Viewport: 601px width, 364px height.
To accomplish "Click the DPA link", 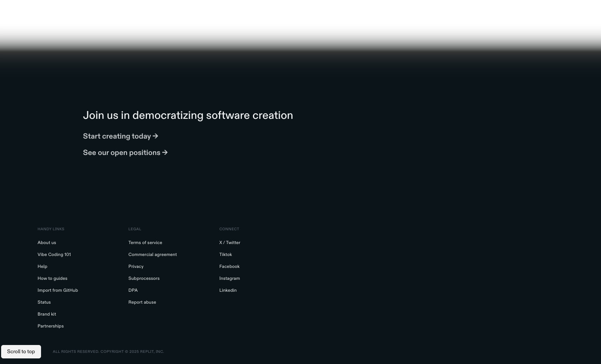I will coord(133,290).
